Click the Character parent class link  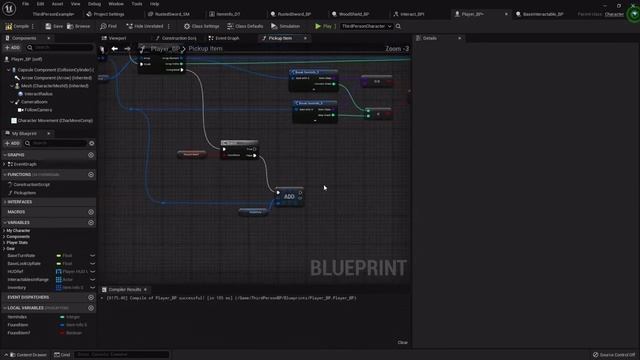tap(614, 14)
